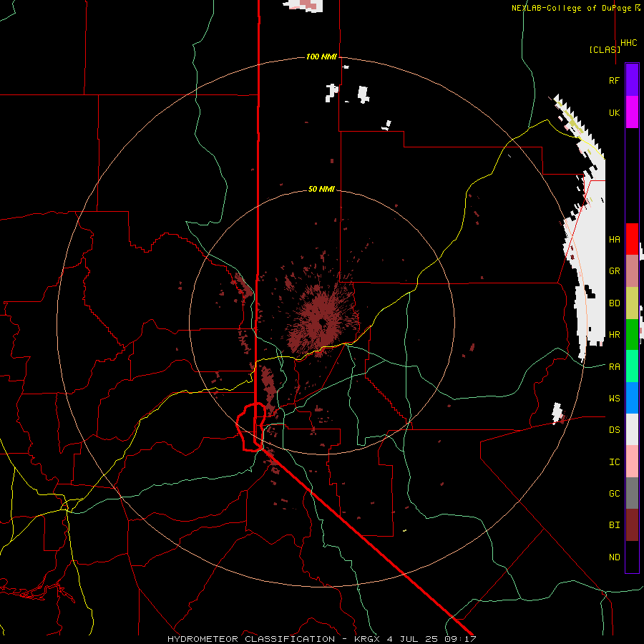Click the HR green legend swatch

tap(632, 334)
